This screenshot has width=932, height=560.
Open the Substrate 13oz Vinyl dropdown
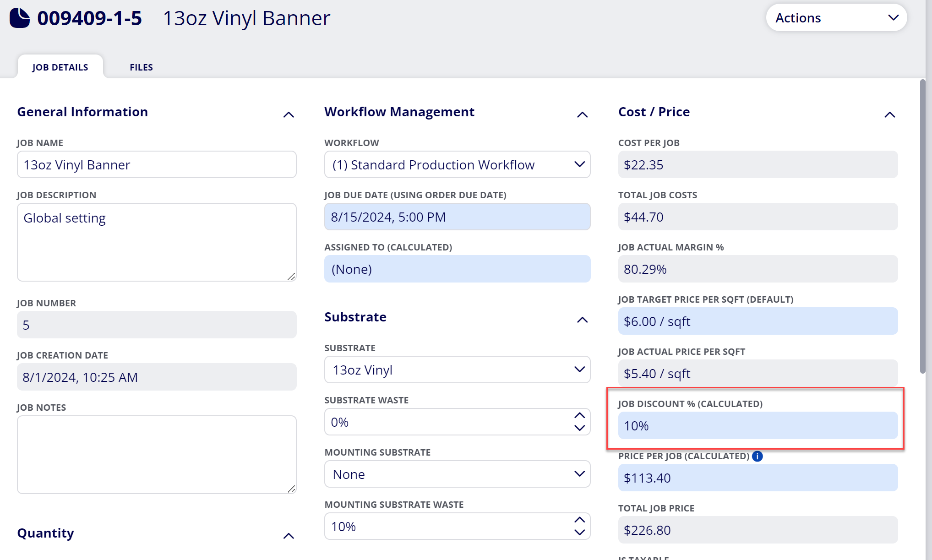click(457, 370)
